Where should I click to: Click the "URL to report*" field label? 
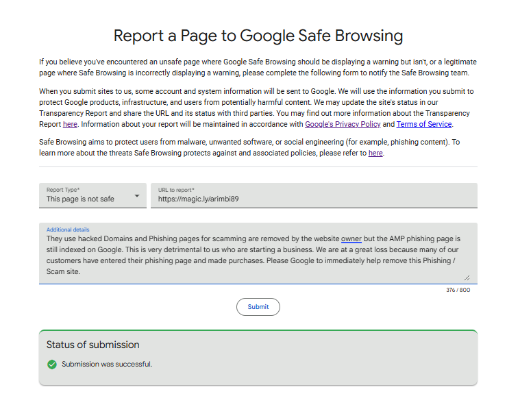click(x=176, y=190)
